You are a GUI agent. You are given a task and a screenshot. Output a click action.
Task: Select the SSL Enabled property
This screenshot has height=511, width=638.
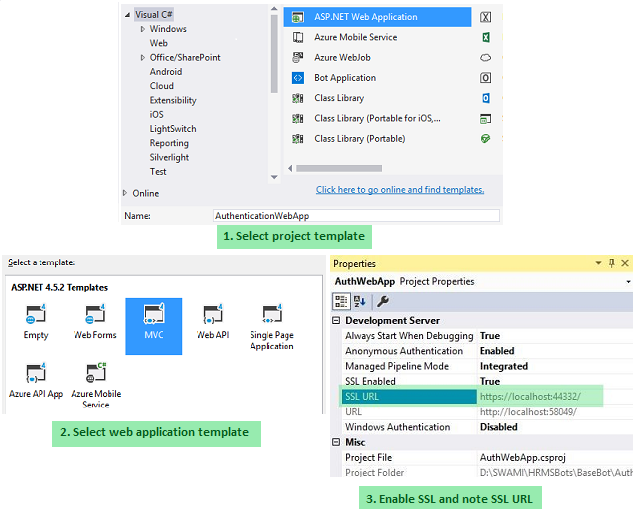(x=409, y=381)
